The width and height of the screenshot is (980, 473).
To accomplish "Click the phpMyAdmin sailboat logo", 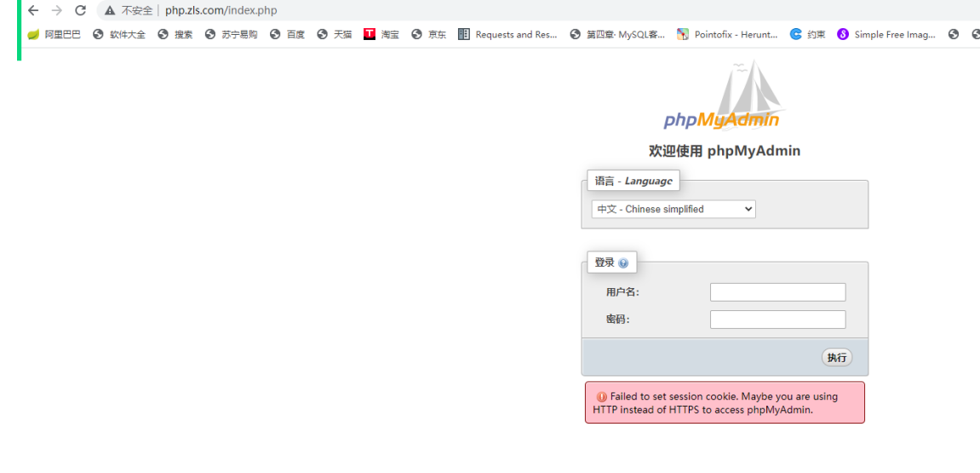I will [725, 95].
